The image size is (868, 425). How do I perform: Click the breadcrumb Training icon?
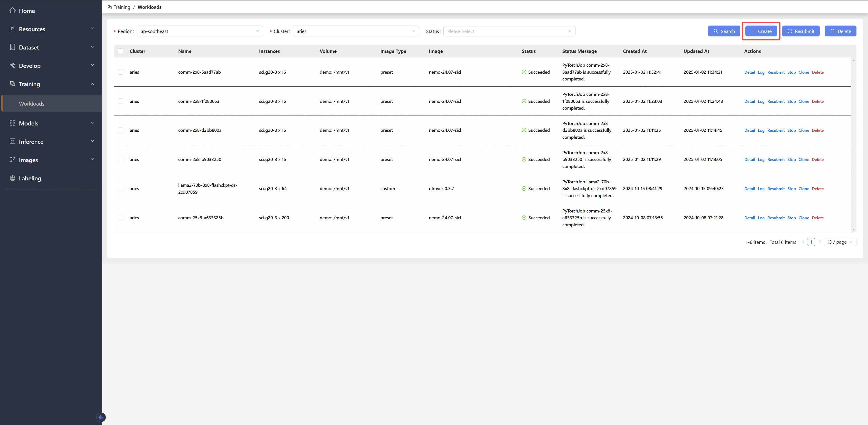point(109,7)
